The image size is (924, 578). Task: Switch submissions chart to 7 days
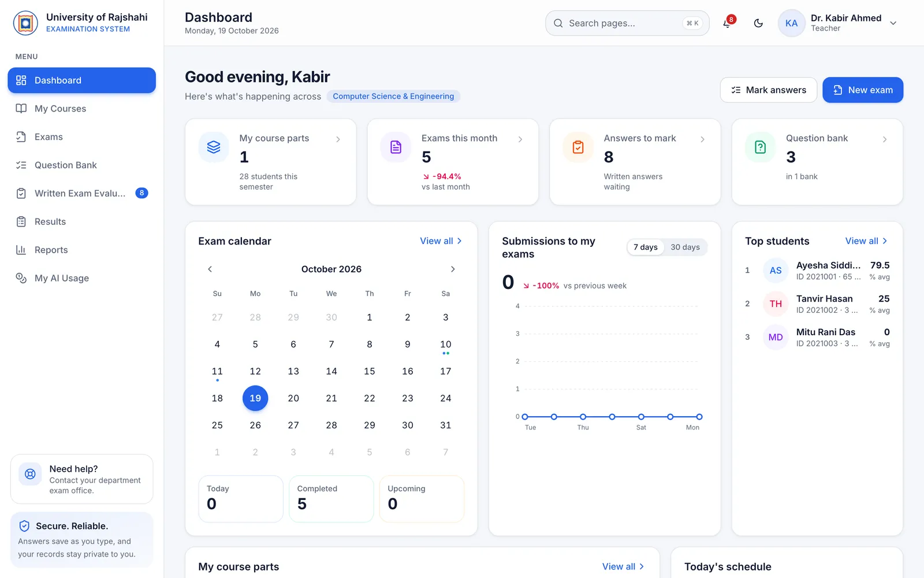[x=646, y=247]
